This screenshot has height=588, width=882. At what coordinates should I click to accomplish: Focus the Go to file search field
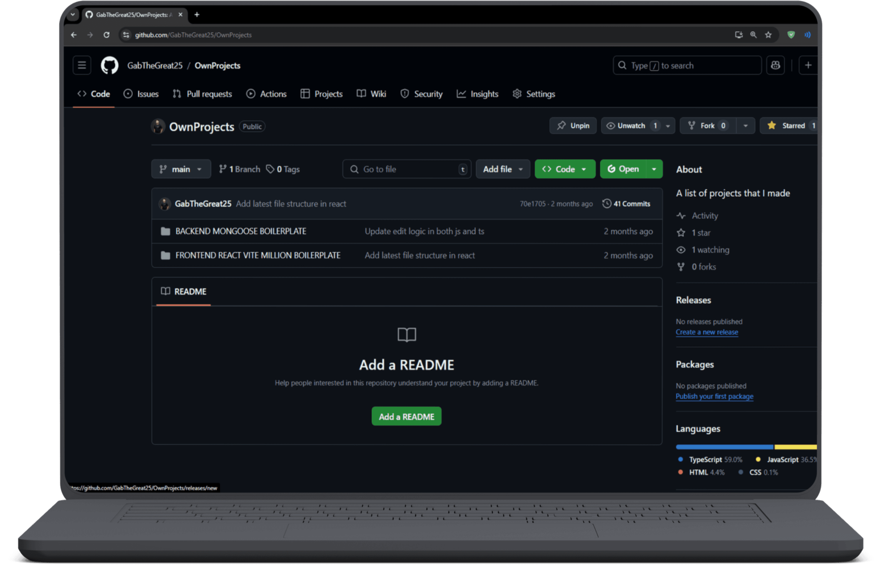click(x=407, y=169)
